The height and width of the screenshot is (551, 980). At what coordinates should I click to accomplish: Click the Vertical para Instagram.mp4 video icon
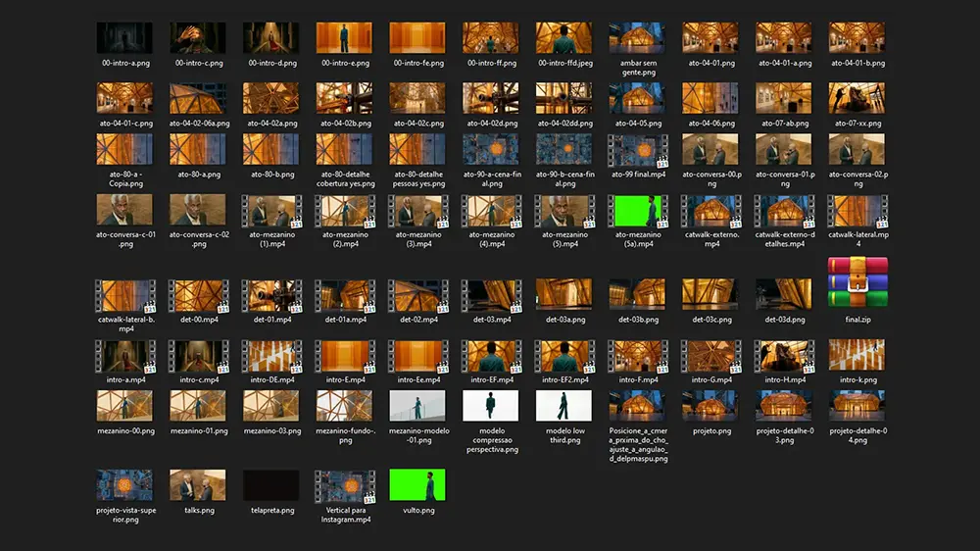click(344, 485)
